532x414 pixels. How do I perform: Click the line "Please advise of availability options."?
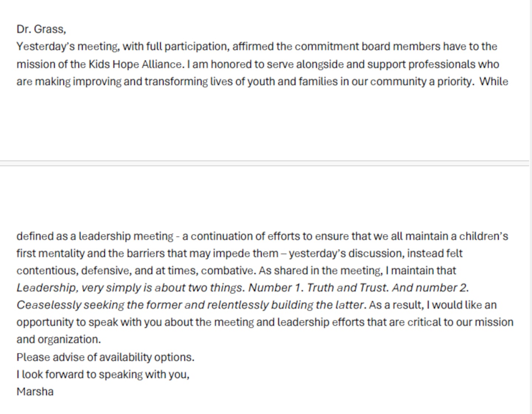pyautogui.click(x=105, y=357)
